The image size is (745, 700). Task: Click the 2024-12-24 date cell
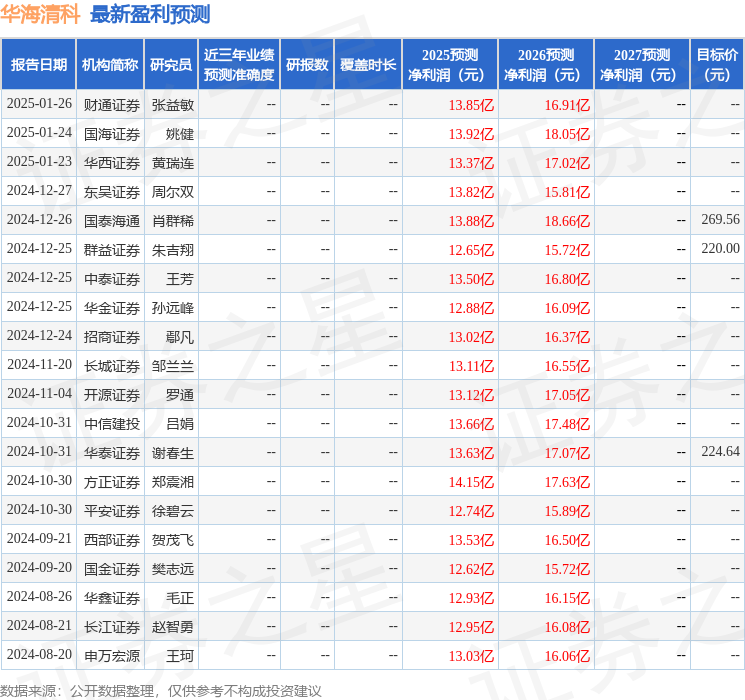(39, 336)
